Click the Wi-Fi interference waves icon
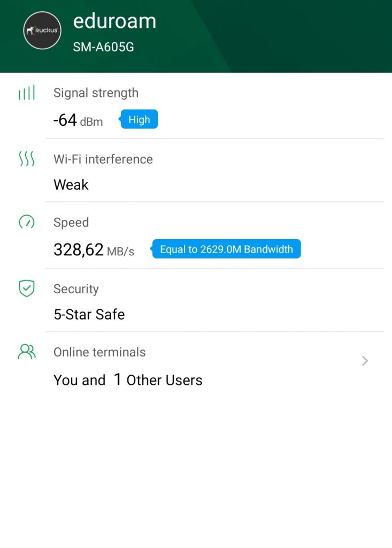The image size is (392, 548). pos(27,158)
